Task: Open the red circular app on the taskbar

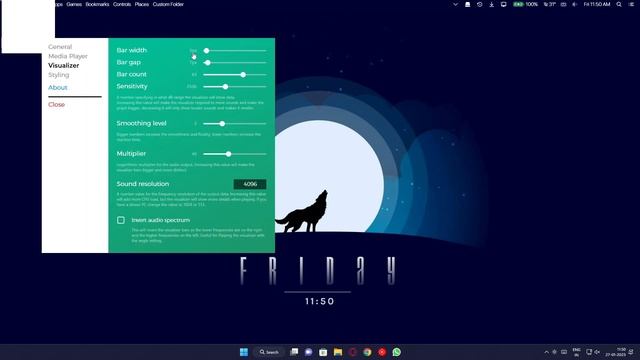Action: point(382,352)
